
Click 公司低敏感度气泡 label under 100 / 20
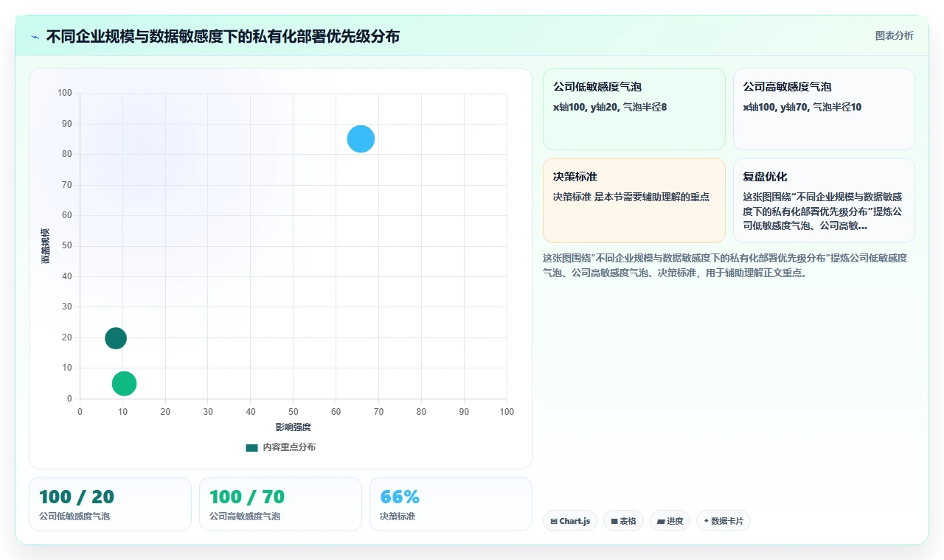coord(74,517)
